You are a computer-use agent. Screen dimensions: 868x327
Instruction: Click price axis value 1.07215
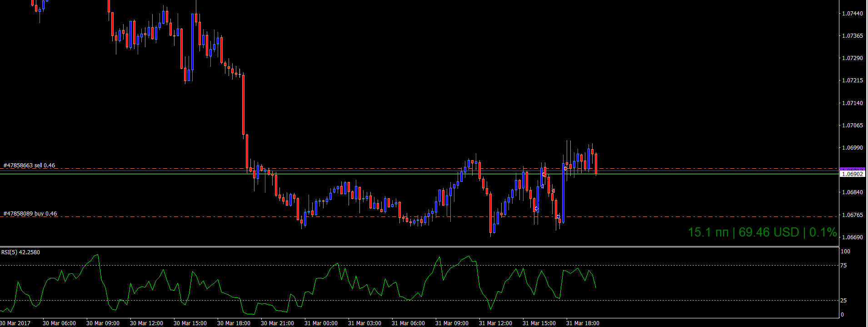853,80
